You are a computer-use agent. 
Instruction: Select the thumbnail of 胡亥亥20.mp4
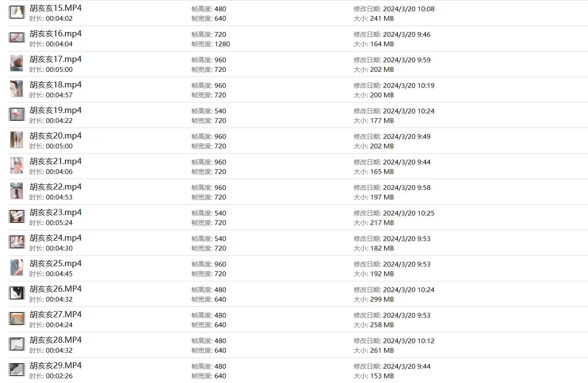click(x=17, y=140)
